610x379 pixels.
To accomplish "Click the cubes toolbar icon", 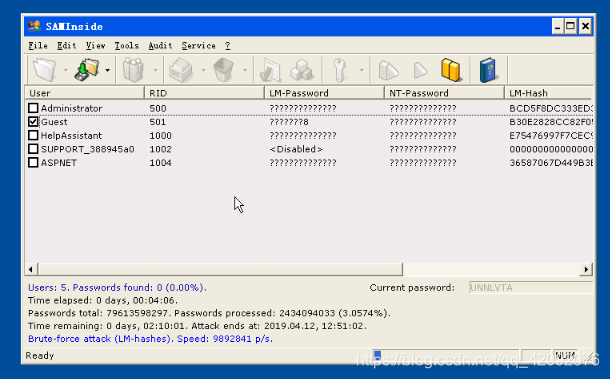I will click(x=302, y=70).
